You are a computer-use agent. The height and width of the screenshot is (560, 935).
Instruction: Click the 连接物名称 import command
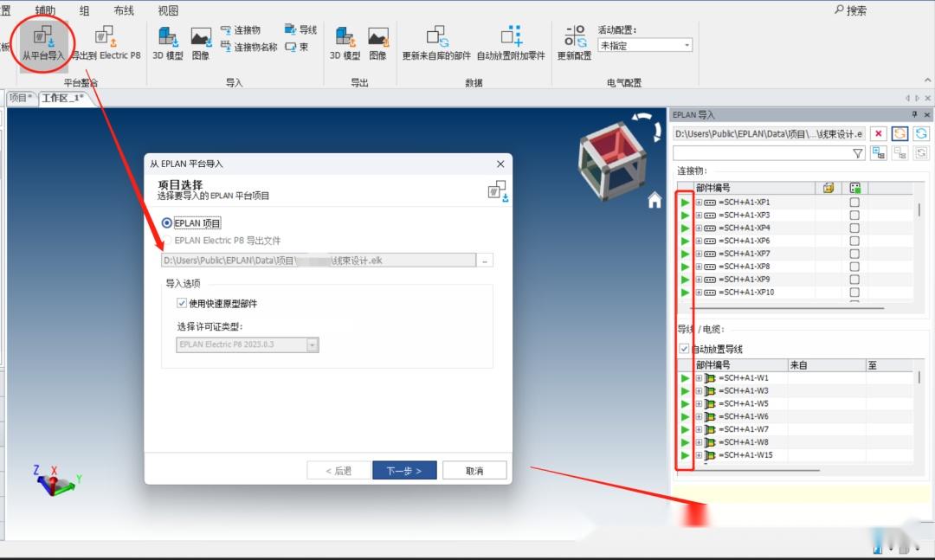coord(248,47)
